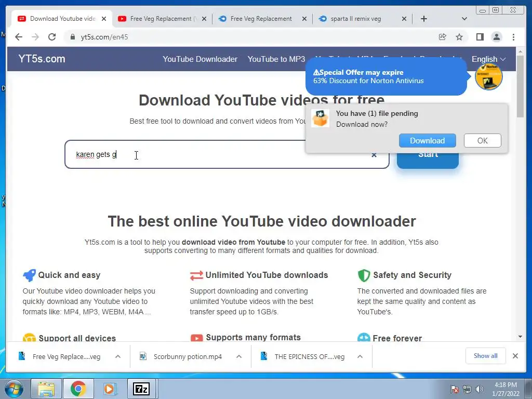This screenshot has width=532, height=399.
Task: Open Chrome's three-dot menu
Action: click(514, 37)
